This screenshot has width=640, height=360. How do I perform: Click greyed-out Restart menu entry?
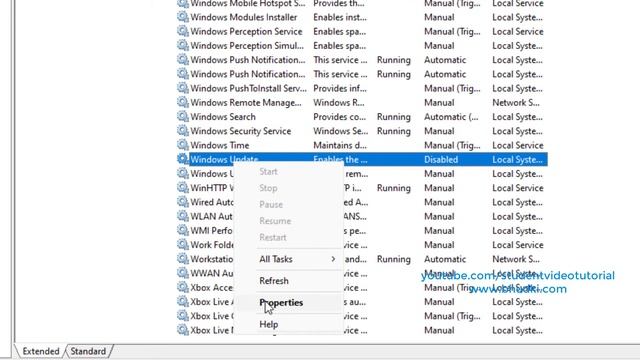[x=273, y=237]
